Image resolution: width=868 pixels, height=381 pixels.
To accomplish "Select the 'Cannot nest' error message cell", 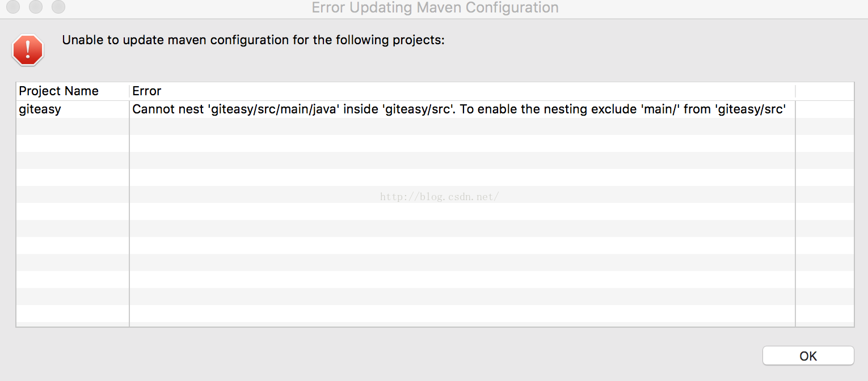I will 462,109.
